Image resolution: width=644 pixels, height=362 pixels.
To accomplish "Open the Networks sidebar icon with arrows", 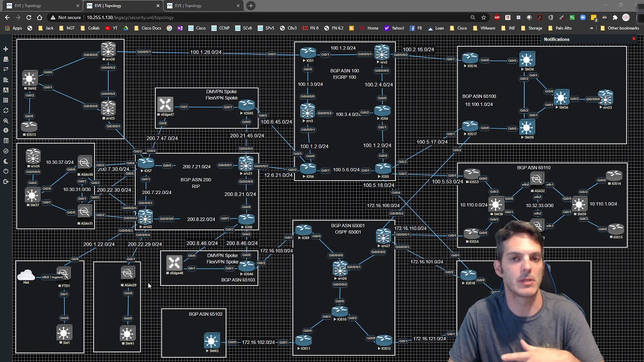I will point(6,69).
